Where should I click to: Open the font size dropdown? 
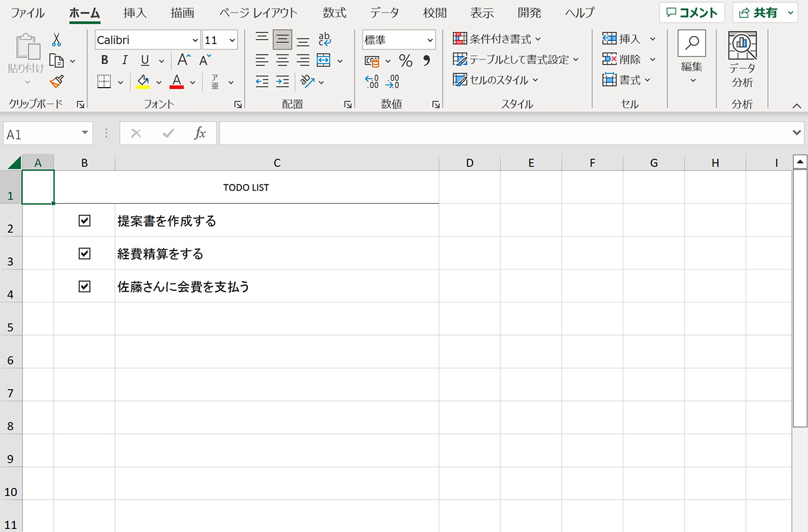(232, 40)
